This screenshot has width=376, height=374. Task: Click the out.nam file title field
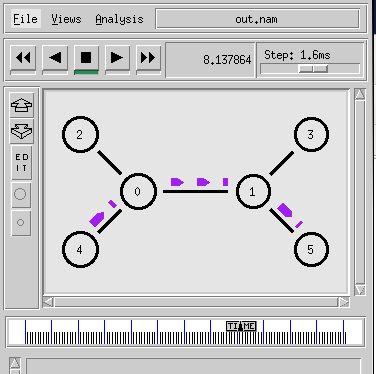click(x=257, y=19)
